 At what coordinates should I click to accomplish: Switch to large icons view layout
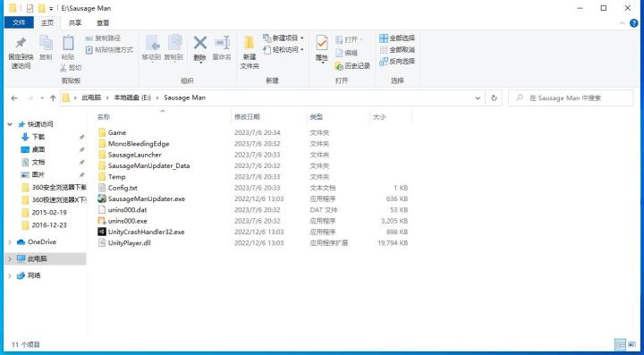click(x=631, y=345)
